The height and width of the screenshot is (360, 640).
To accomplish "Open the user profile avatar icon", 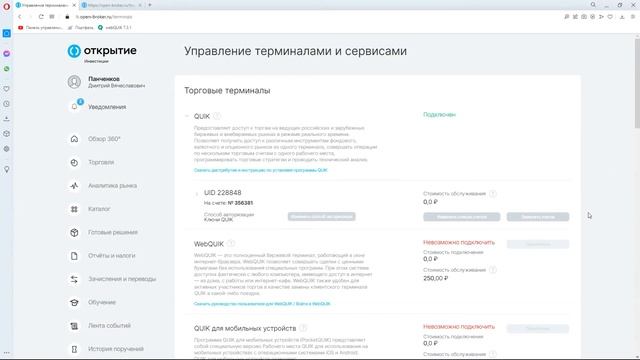I will (74, 82).
